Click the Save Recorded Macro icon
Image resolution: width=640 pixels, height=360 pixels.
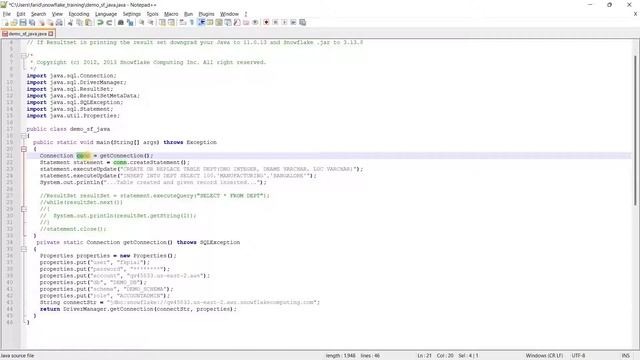302,22
